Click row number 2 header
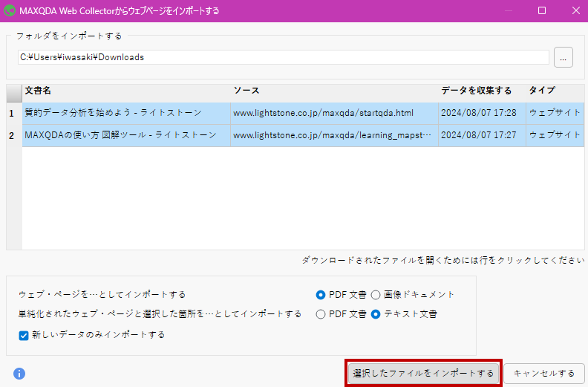The height and width of the screenshot is (387, 588). [14, 135]
